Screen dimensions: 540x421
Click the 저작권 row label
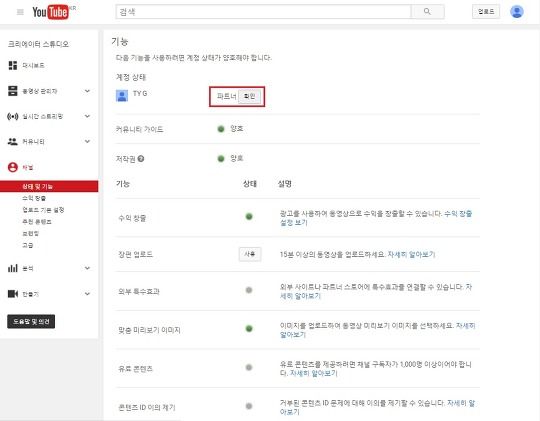click(125, 159)
